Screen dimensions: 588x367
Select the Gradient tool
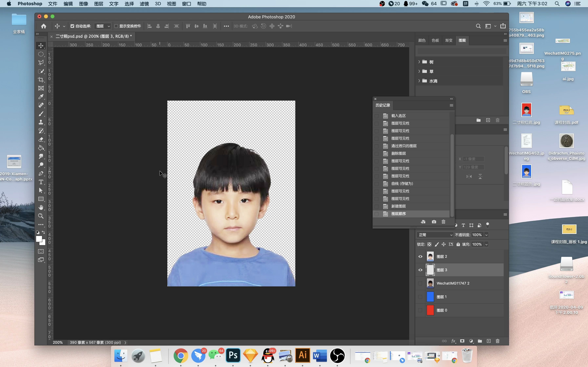[41, 148]
